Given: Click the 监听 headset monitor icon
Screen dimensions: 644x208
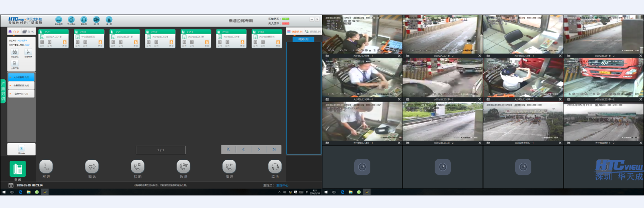Looking at the screenshot, I should 275,167.
